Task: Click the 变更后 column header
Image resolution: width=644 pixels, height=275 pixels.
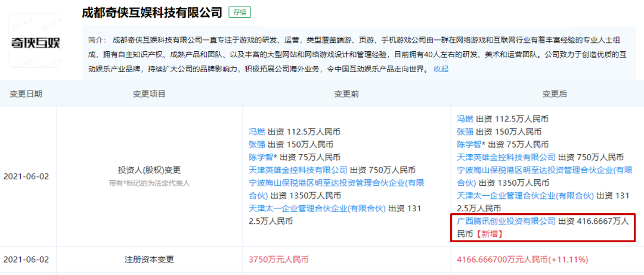Action: tap(555, 94)
